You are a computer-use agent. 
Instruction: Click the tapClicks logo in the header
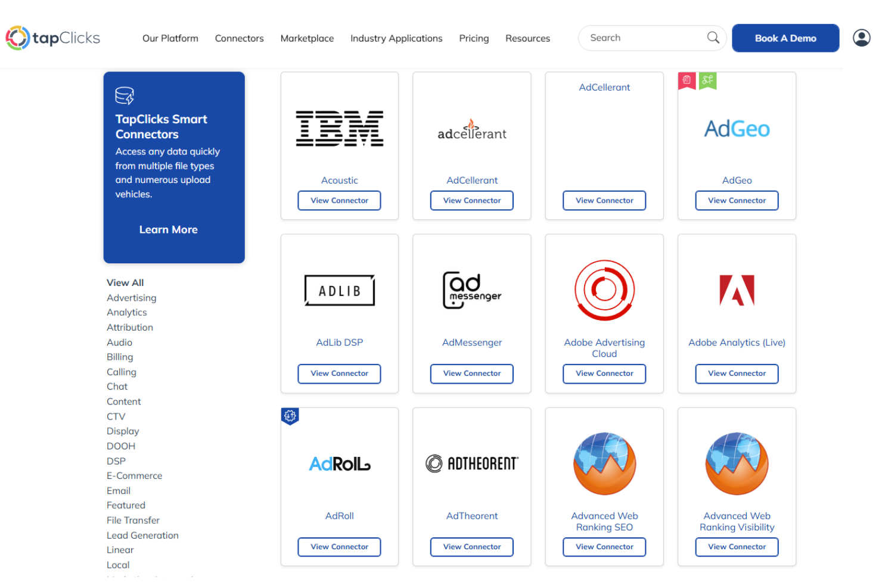52,38
